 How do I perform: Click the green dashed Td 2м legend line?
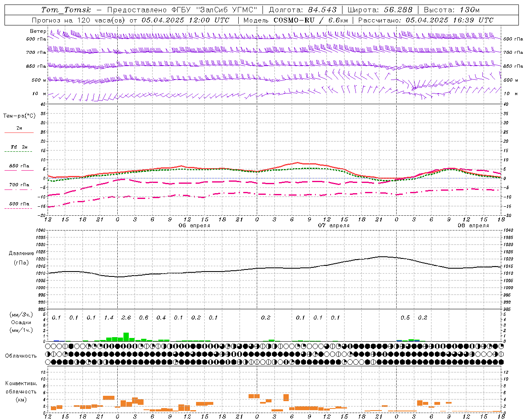18,152
